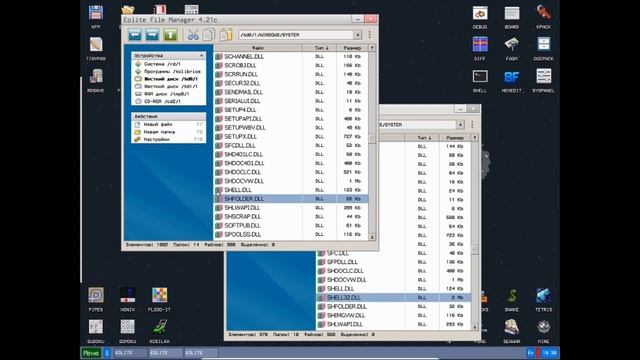Viewport: 640px width, 360px height.
Task: Launch TINYPAD desktop icon
Action: pos(96,49)
